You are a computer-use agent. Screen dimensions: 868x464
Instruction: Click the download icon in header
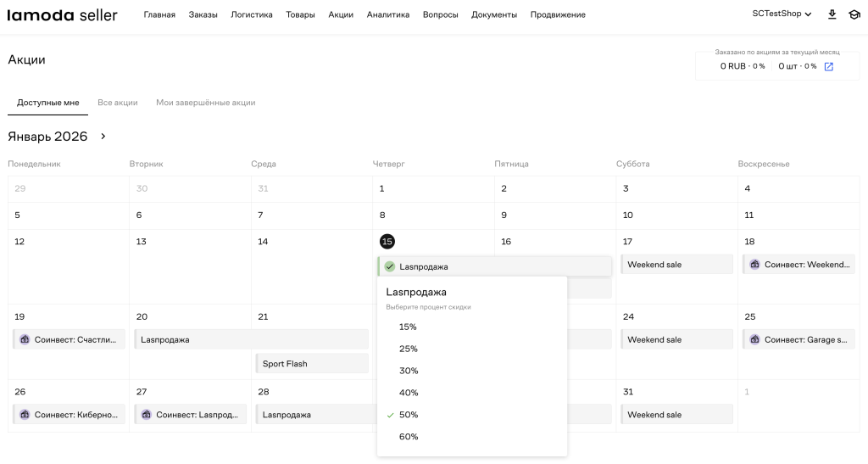pos(832,14)
